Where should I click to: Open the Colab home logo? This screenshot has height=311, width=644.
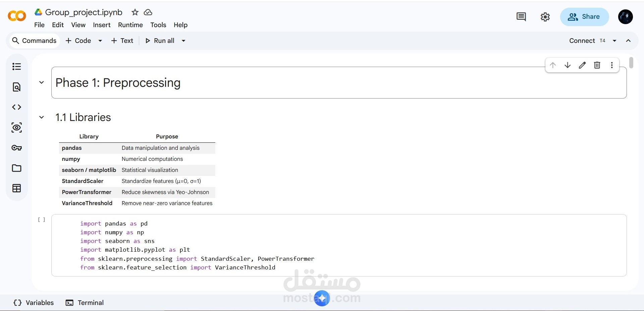[17, 16]
